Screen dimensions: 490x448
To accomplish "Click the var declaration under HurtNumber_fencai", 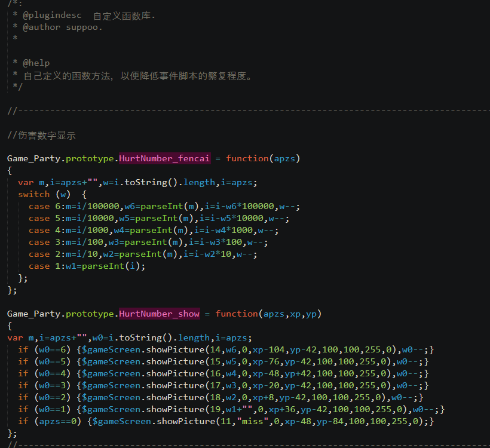I will (x=138, y=182).
